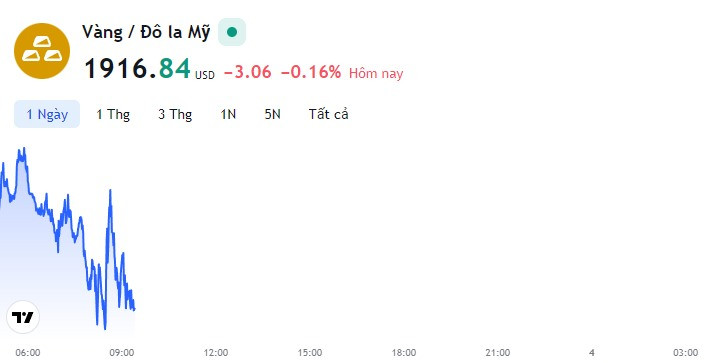722x363 pixels.
Task: Open the Vàng / Đô la Mỹ title
Action: [x=146, y=32]
